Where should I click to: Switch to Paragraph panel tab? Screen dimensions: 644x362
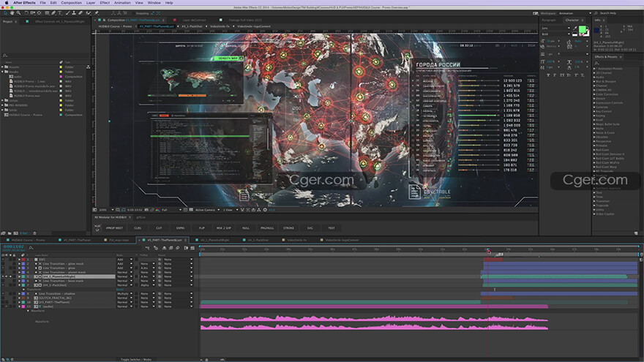coord(549,20)
